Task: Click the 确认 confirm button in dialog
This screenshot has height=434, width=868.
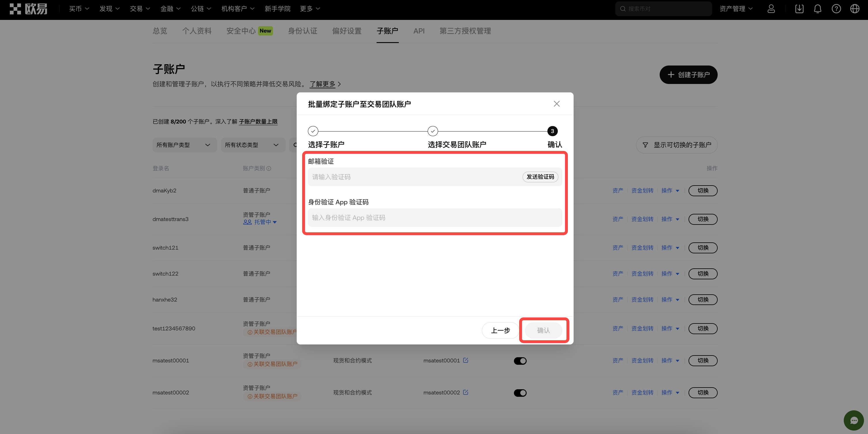Action: 544,331
